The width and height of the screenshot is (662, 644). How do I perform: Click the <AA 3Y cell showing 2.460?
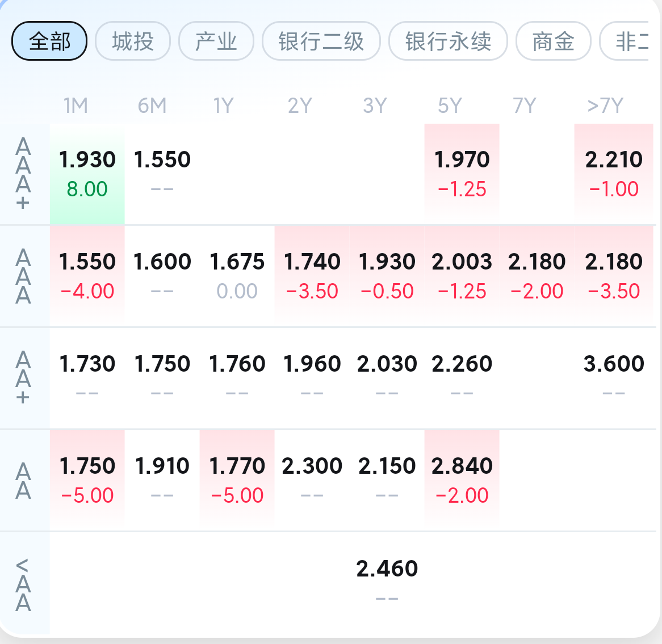(387, 583)
